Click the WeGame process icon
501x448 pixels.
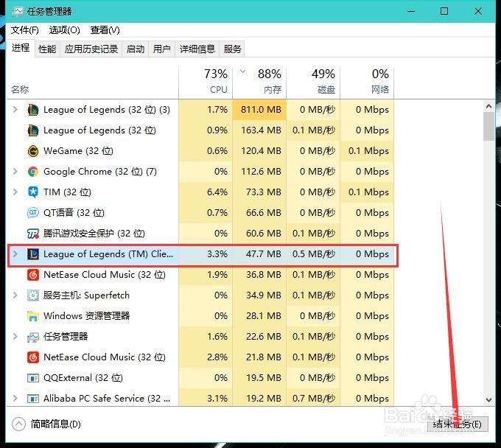[33, 151]
